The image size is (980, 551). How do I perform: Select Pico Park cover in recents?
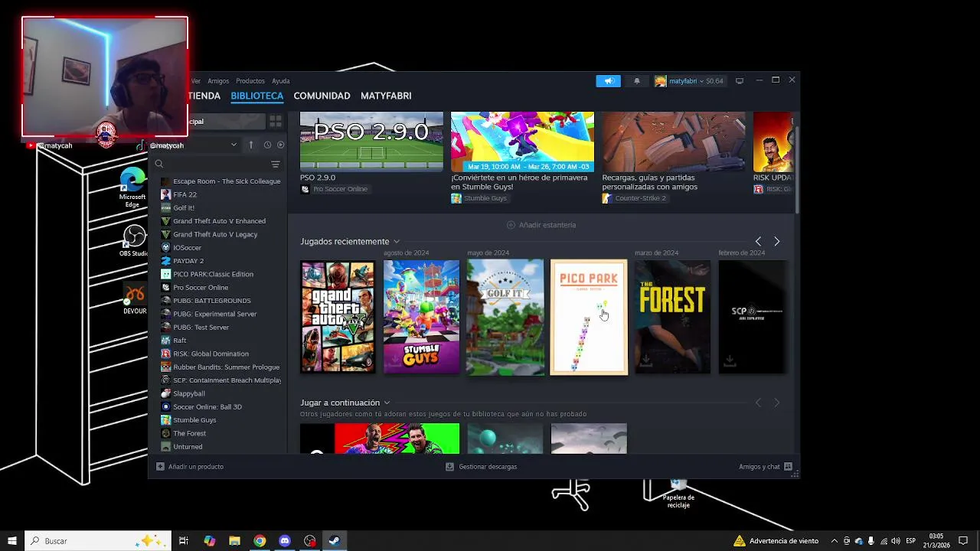tap(589, 317)
